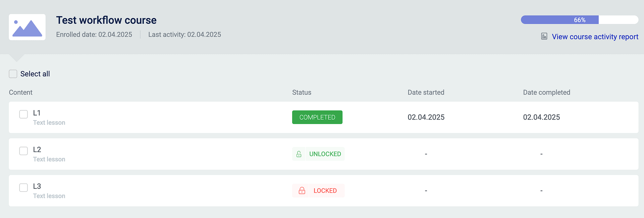Click the activity report chart icon
The height and width of the screenshot is (218, 644).
pos(544,36)
